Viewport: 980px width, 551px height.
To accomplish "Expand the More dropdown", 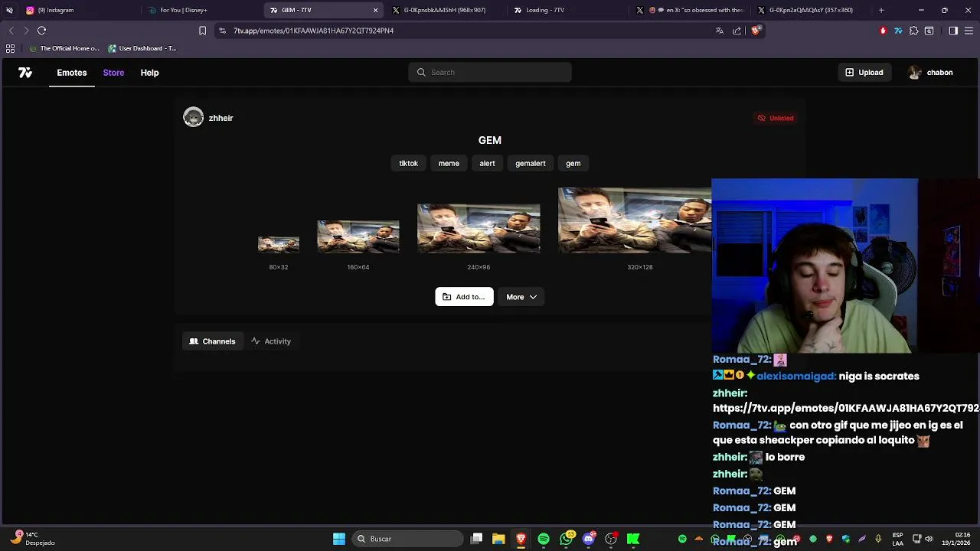I will 521,297.
